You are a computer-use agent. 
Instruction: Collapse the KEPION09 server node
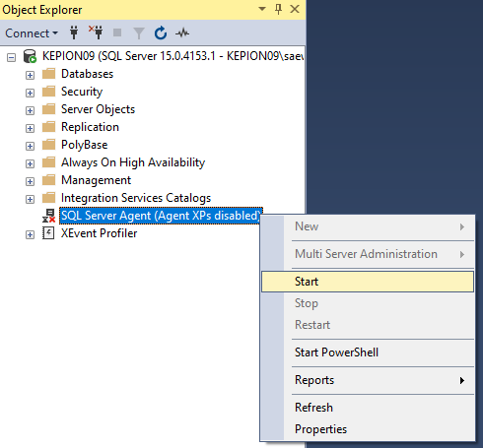[11, 58]
